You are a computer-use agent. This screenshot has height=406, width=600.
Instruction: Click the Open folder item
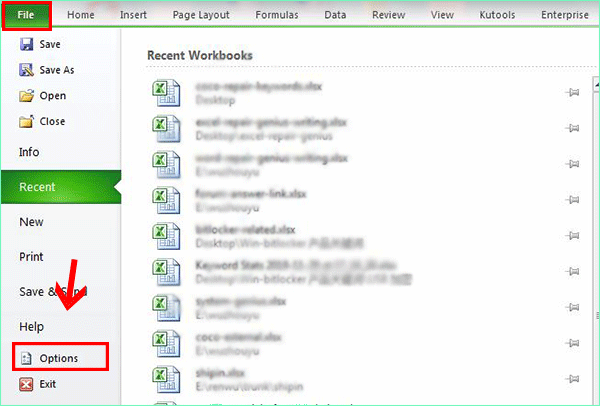point(42,96)
